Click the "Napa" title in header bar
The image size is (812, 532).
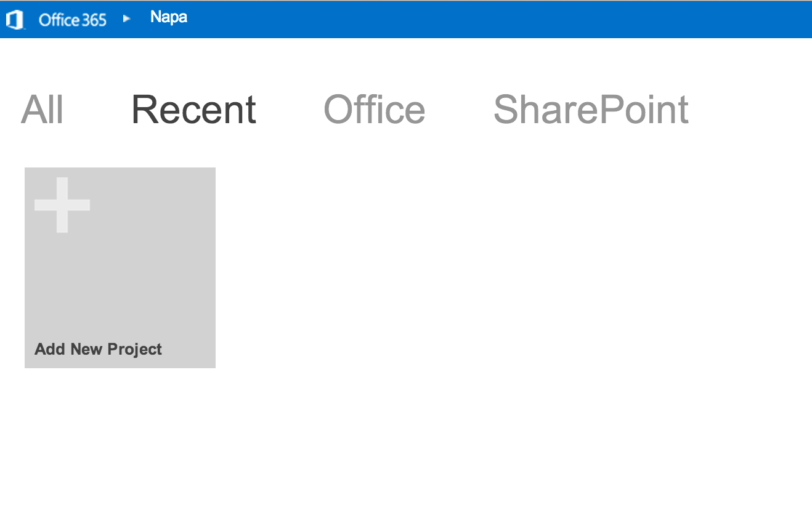(169, 17)
